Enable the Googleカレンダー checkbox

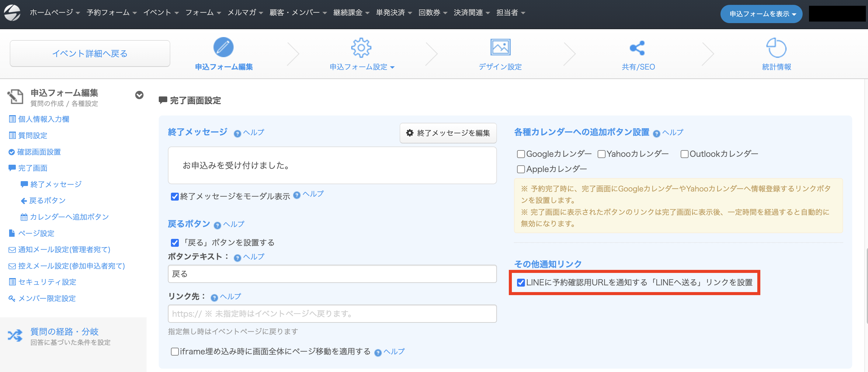(x=521, y=154)
